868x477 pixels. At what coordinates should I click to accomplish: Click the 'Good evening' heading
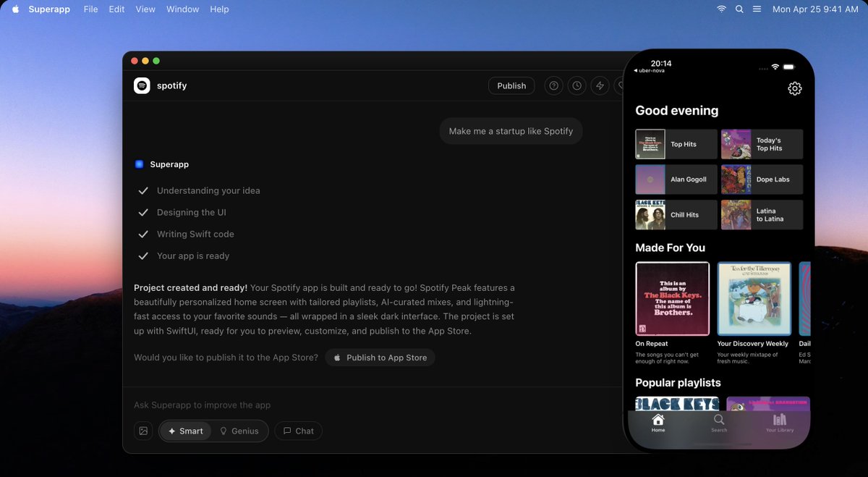[677, 111]
